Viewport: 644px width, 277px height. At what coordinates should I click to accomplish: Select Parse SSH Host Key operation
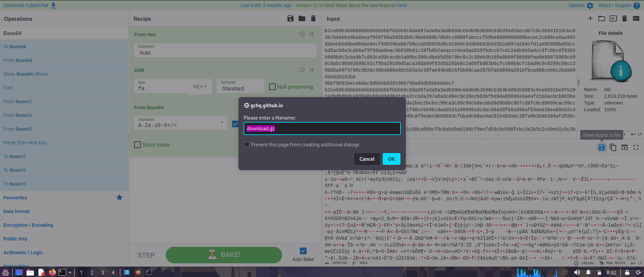pyautogui.click(x=64, y=143)
